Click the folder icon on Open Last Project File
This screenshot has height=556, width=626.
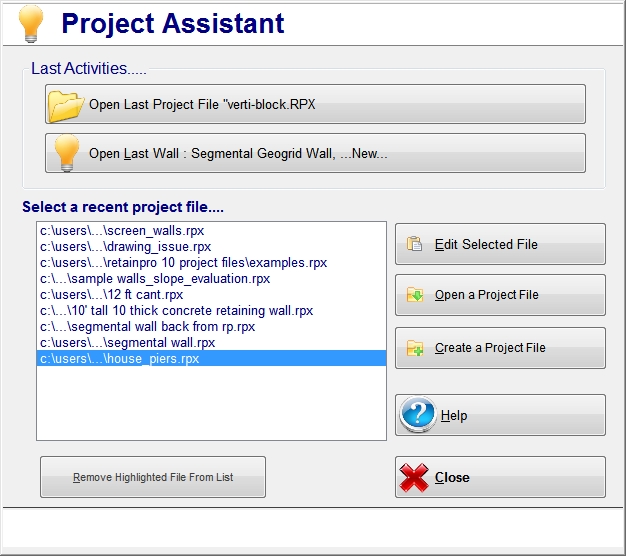point(67,104)
